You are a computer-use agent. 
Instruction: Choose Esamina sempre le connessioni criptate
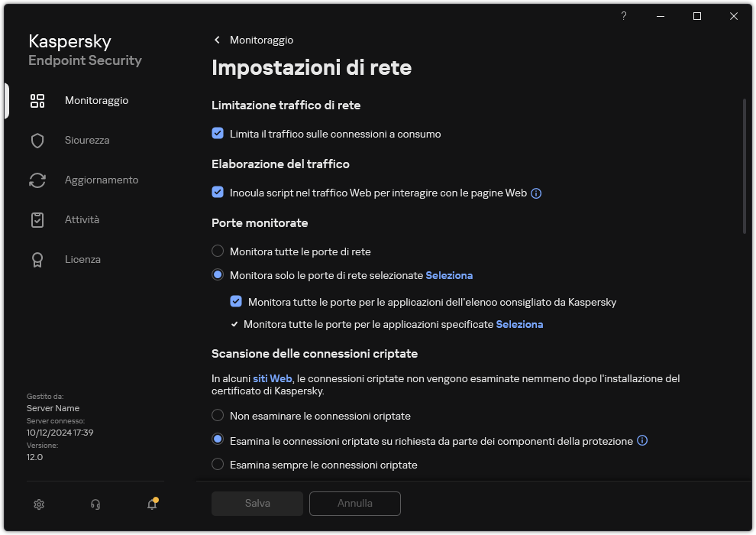(x=218, y=465)
